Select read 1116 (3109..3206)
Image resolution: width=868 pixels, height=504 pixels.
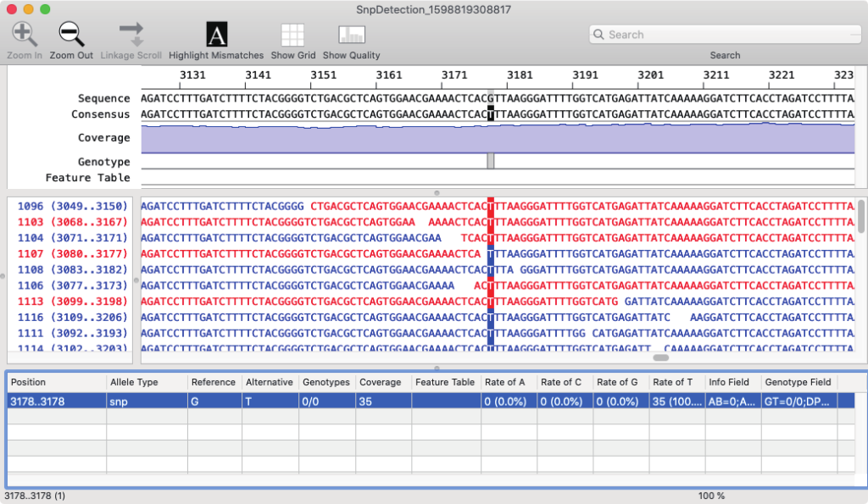pos(72,318)
